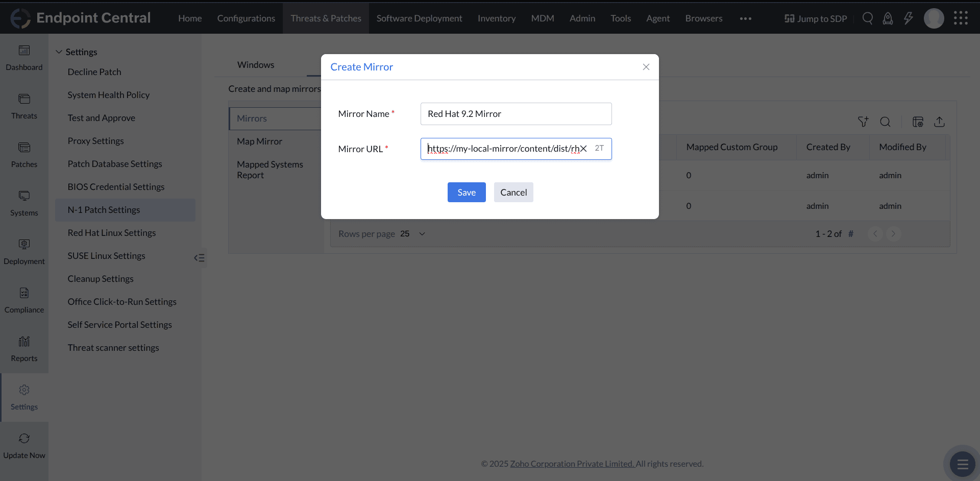Clear the Mirror URL field
Screen dimensions: 980x481
pyautogui.click(x=583, y=149)
